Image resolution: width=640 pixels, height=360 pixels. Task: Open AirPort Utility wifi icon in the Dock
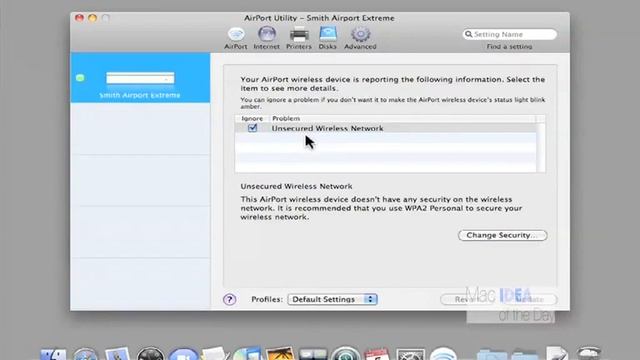click(x=443, y=354)
